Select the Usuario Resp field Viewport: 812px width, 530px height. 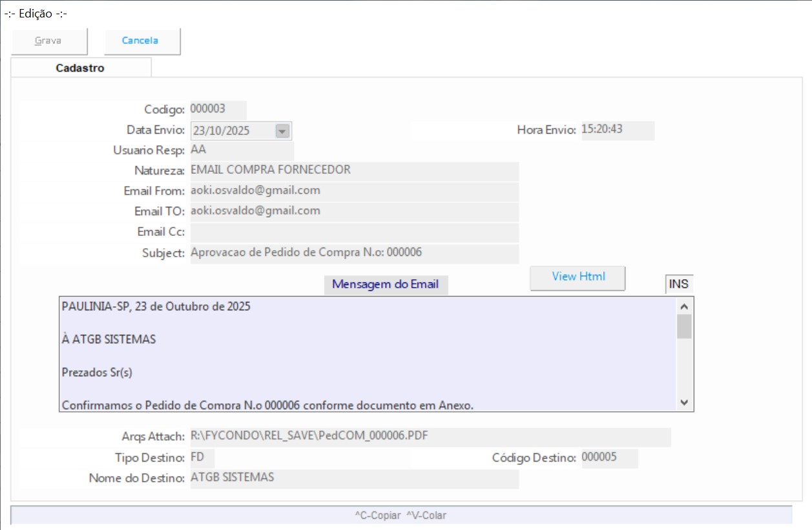tap(242, 151)
